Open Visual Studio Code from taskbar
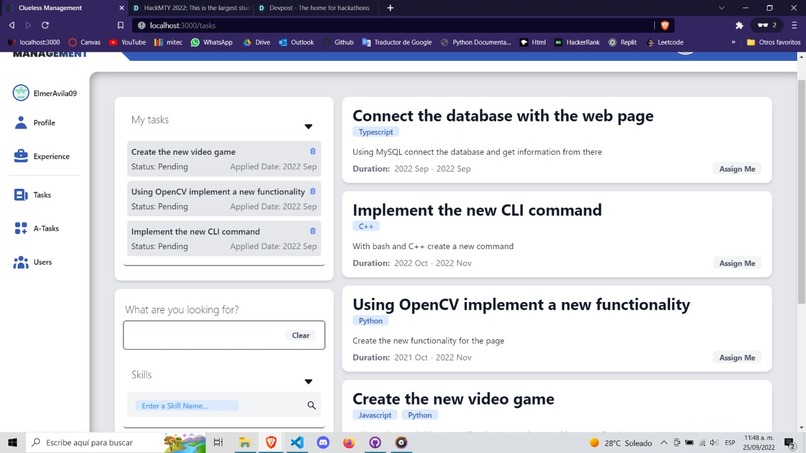The height and width of the screenshot is (453, 806). tap(297, 442)
